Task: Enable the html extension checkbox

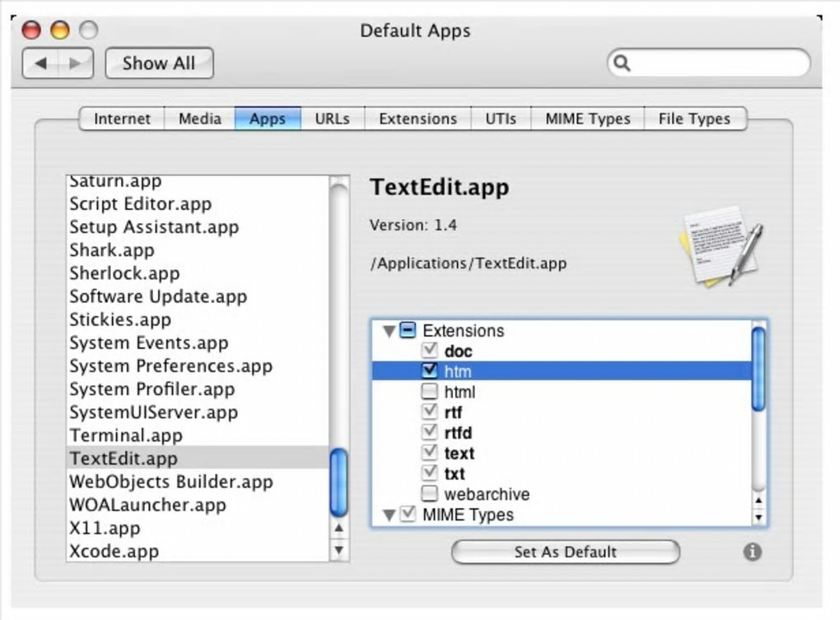Action: pos(430,391)
